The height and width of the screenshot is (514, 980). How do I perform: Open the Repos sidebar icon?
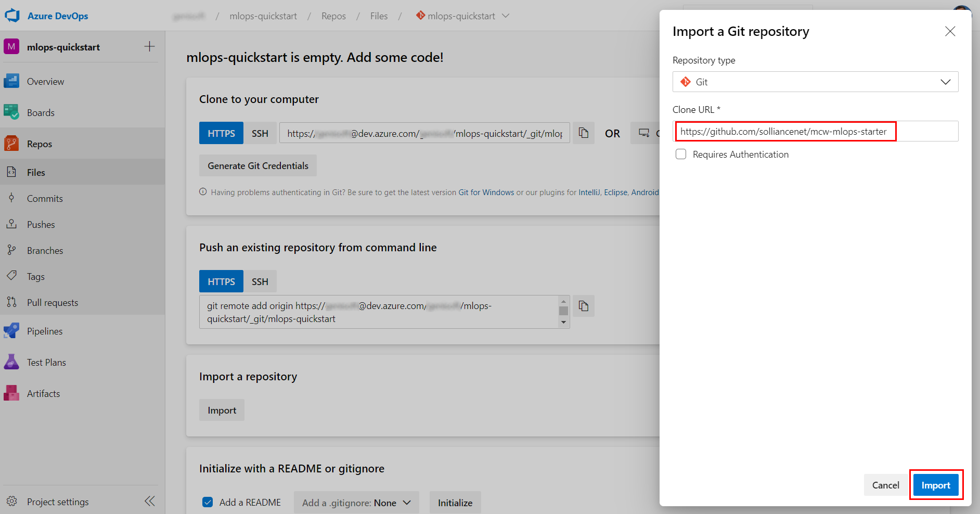pos(11,144)
